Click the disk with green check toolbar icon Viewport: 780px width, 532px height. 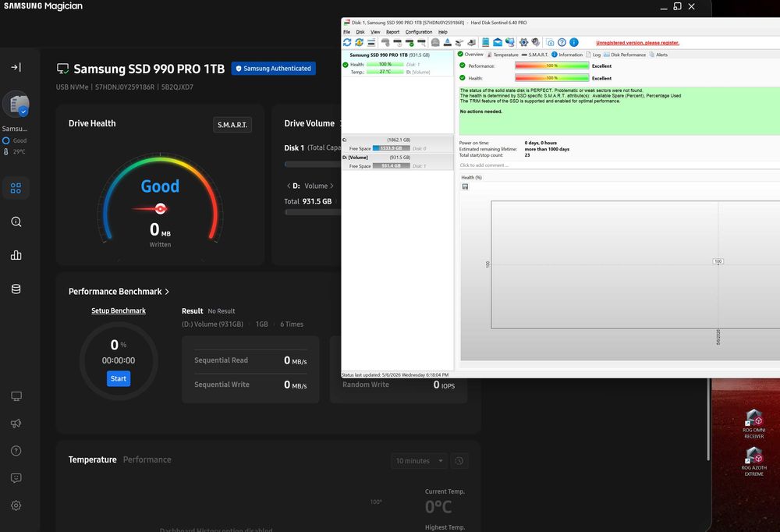(x=409, y=43)
